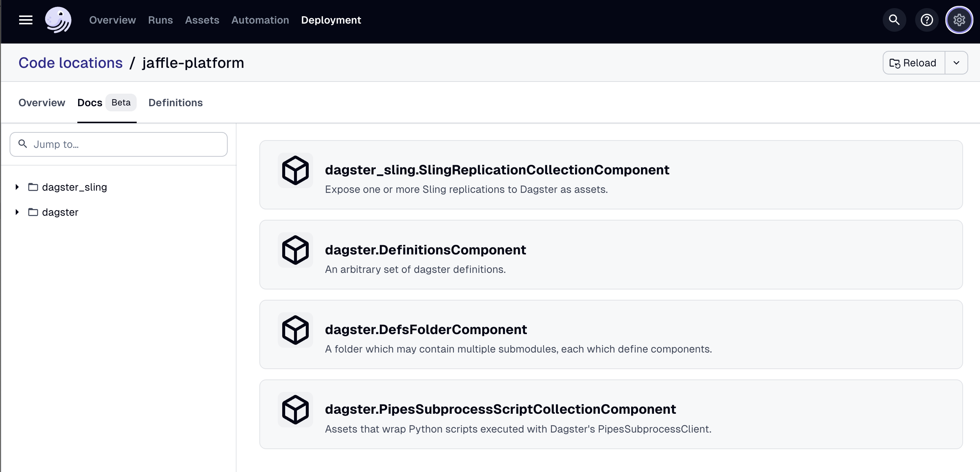Open global search with the magnifier icon
The width and height of the screenshot is (980, 472).
point(894,20)
